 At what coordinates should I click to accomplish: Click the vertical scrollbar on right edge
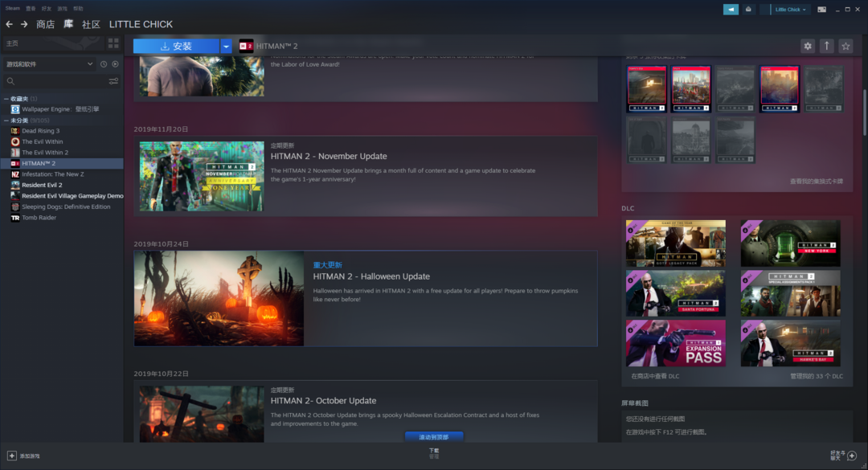pos(865,112)
